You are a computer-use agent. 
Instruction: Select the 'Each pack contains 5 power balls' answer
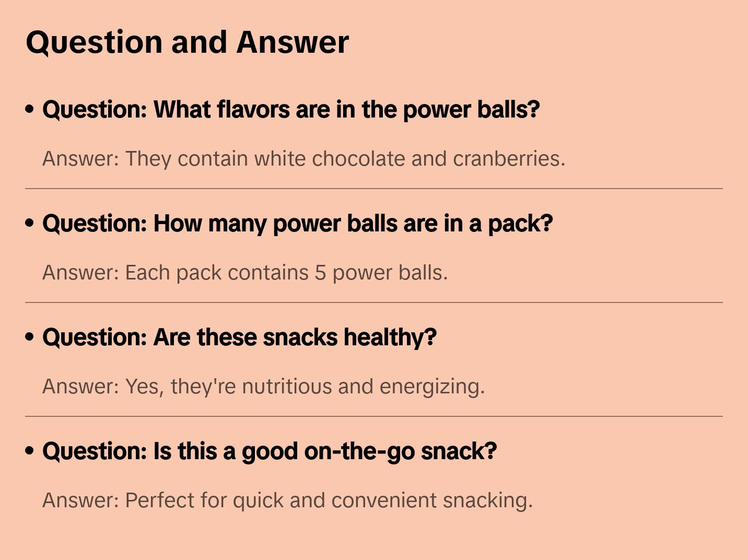tap(245, 273)
